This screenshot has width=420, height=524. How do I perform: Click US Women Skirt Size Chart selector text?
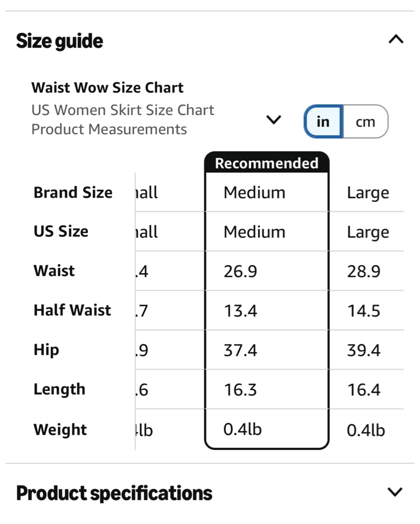click(123, 110)
